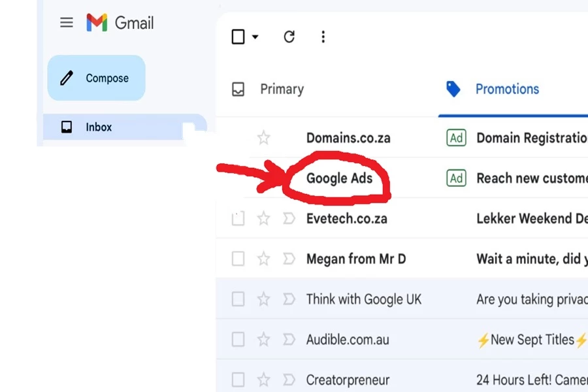Open the Domain Registration ad subject
Screen dimensions: 588x392
tap(532, 138)
